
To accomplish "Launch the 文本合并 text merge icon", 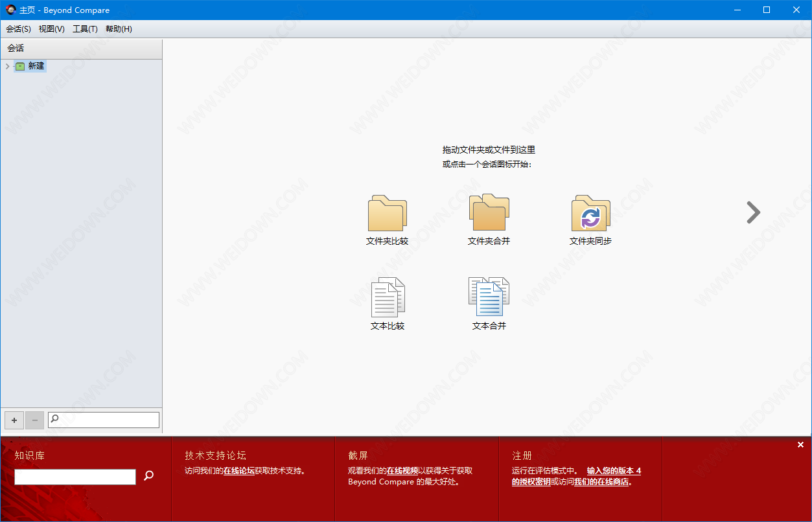I will pos(489,297).
